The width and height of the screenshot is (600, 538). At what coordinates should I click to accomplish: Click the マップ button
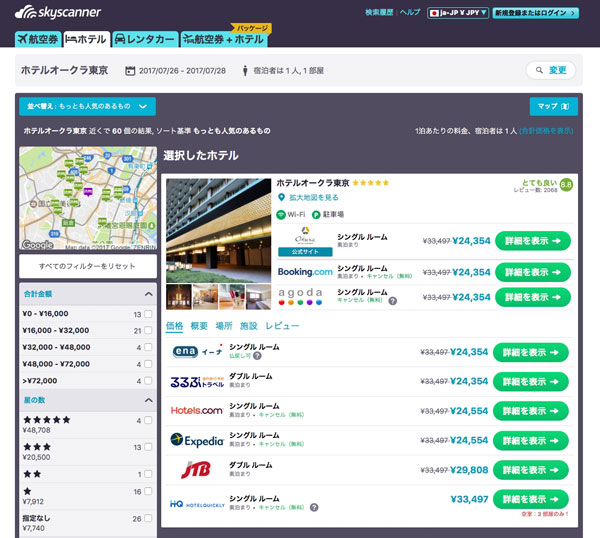coord(553,106)
